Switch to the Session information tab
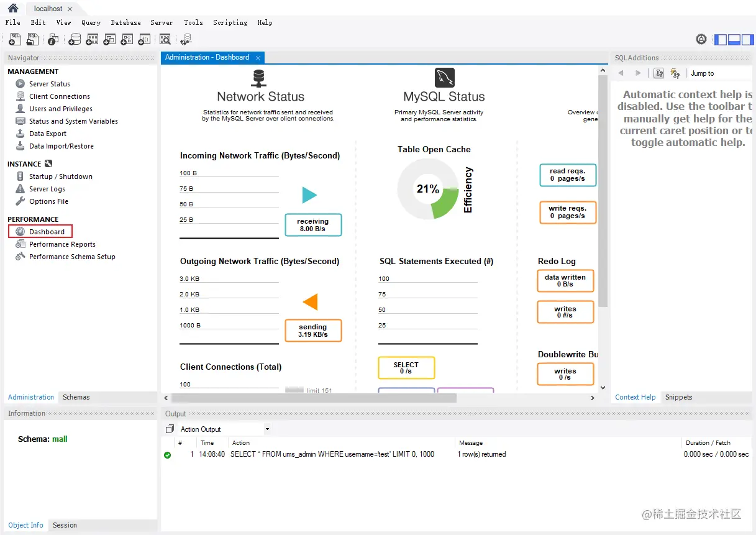 pos(65,525)
